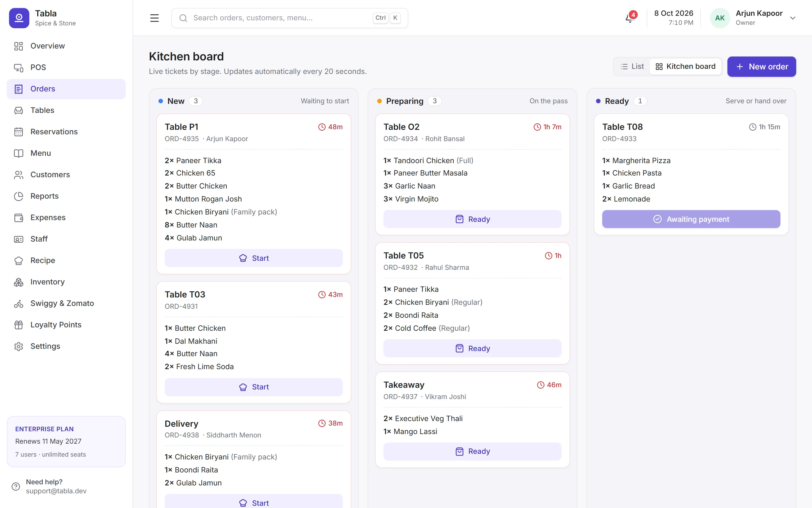Click order number ORD-4933

click(619, 139)
